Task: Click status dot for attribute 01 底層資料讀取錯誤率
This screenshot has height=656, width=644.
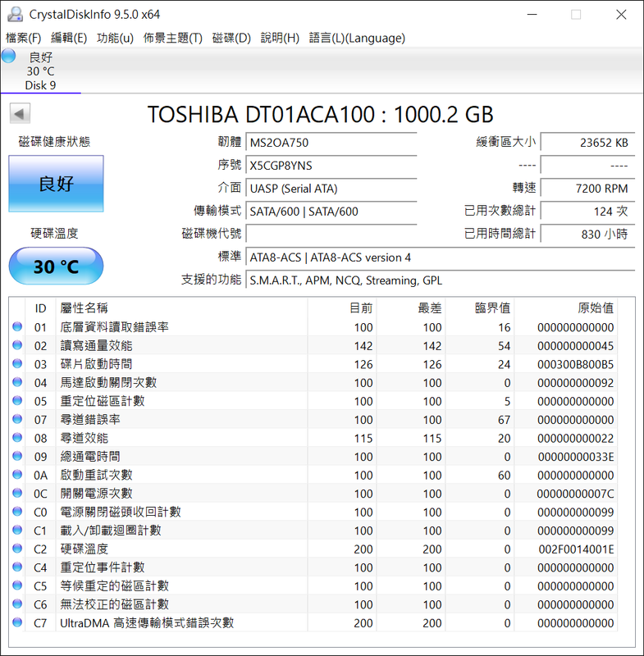Action: tap(17, 326)
